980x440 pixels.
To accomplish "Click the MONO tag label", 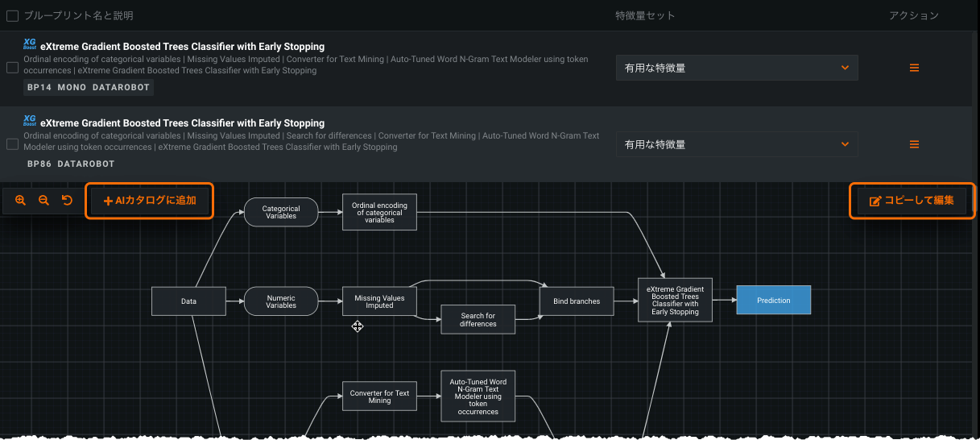I will pyautogui.click(x=72, y=87).
